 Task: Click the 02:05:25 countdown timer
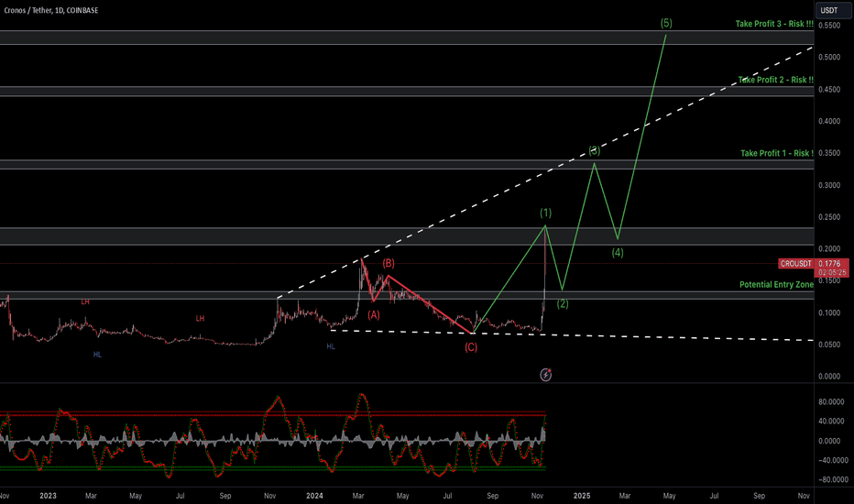831,272
